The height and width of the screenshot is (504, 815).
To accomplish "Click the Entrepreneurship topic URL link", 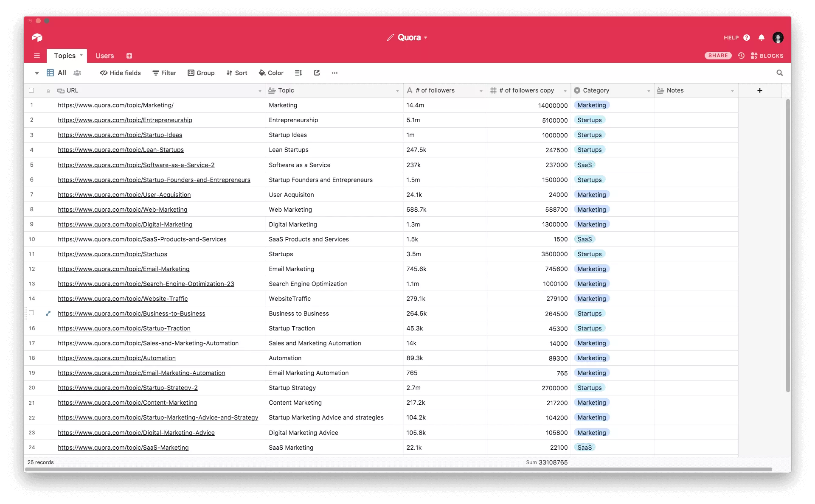I will pyautogui.click(x=124, y=120).
